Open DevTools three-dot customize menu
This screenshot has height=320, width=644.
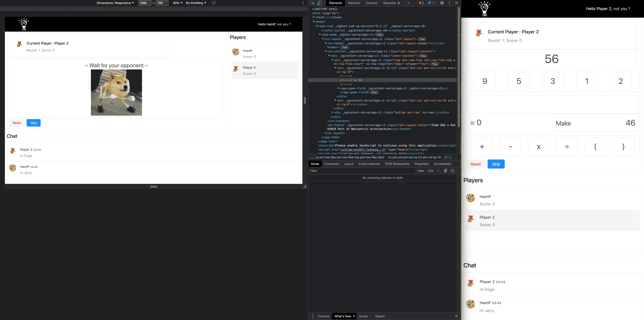click(x=449, y=3)
